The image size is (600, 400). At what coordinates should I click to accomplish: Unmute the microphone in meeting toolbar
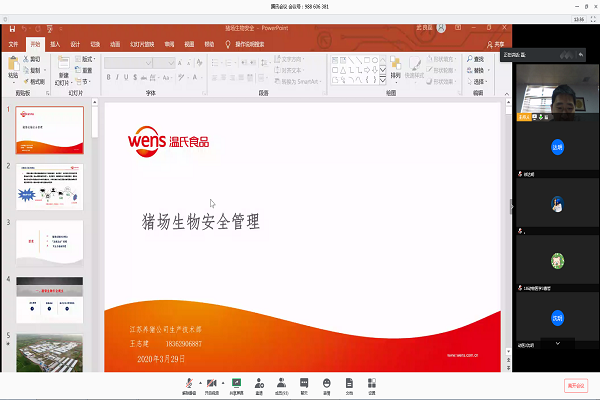[x=189, y=383]
